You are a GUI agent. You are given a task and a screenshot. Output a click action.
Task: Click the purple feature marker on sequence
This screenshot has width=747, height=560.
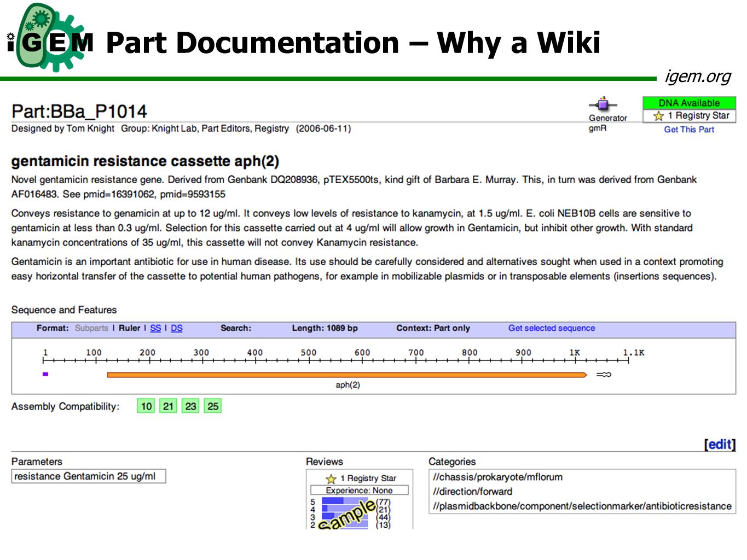[45, 374]
